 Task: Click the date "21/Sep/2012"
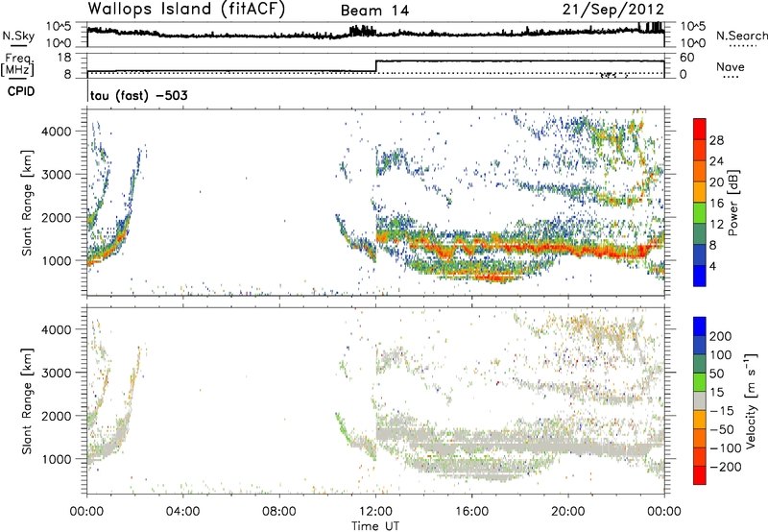tap(612, 10)
